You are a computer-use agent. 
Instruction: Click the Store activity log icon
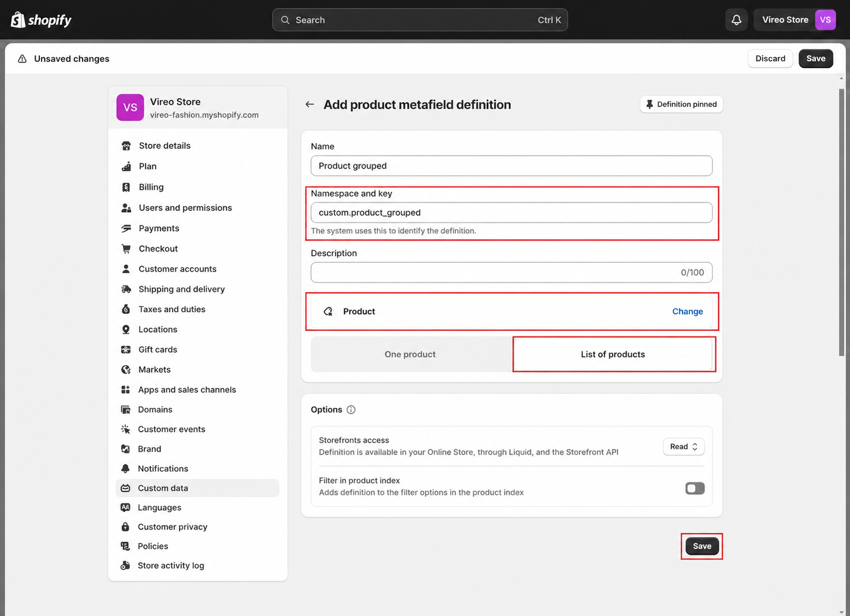(125, 566)
